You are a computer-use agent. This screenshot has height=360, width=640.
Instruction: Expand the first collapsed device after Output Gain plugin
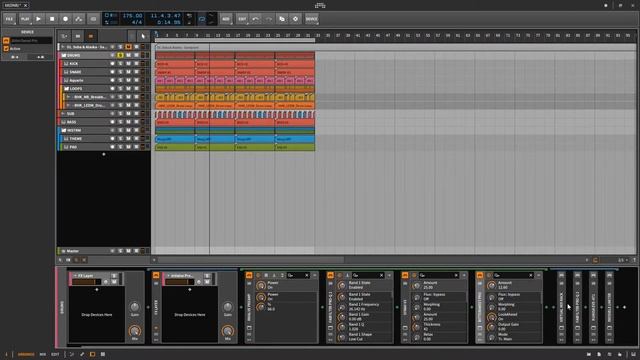(x=562, y=308)
